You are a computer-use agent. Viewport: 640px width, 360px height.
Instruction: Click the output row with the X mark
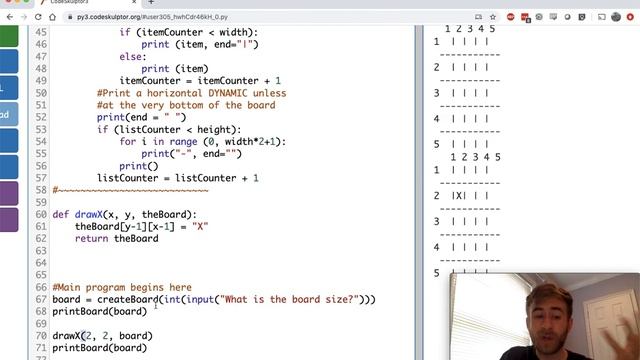point(461,196)
